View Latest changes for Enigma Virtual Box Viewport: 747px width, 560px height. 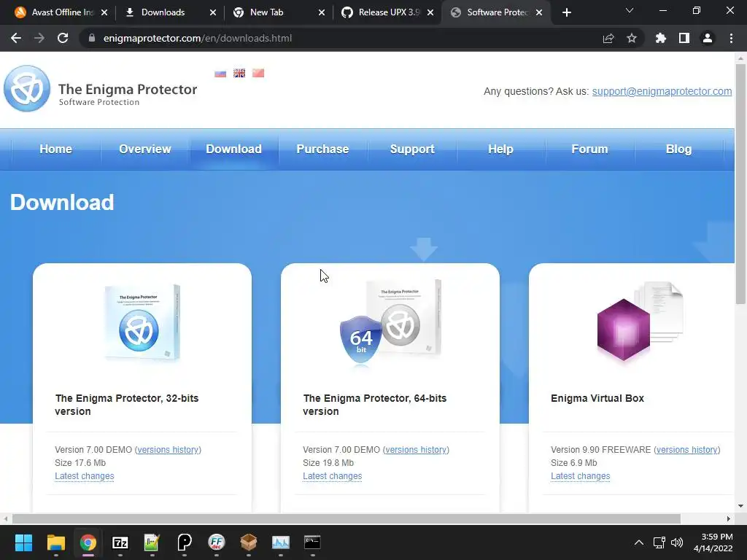pyautogui.click(x=580, y=475)
